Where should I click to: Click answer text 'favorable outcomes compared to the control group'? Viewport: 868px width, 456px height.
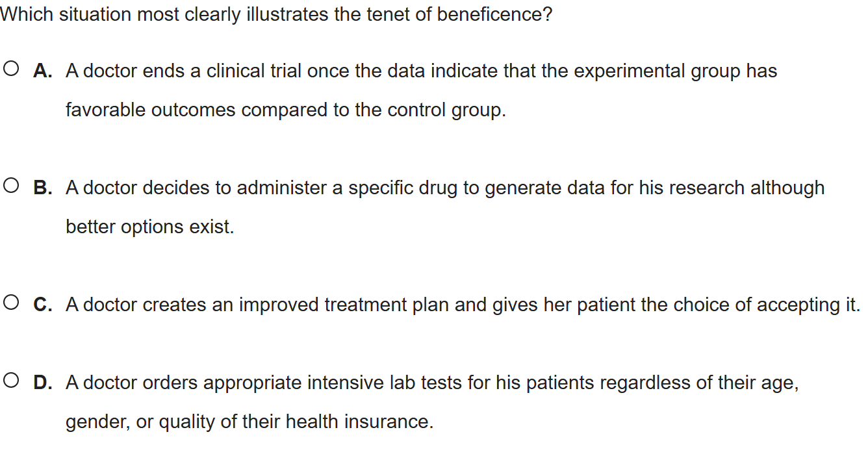click(x=285, y=110)
